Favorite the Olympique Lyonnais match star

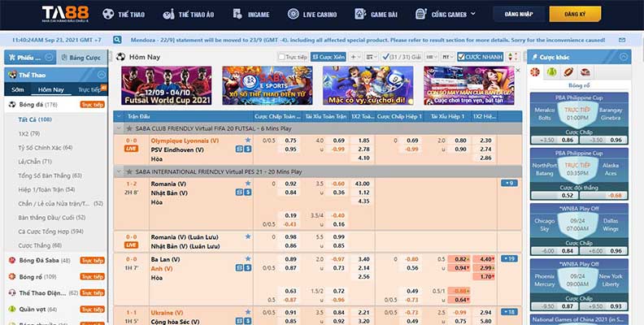click(248, 140)
